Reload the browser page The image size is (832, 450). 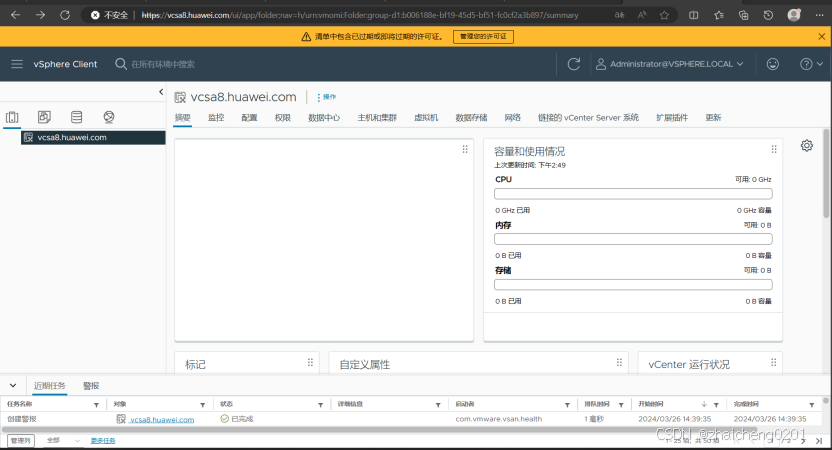click(65, 15)
